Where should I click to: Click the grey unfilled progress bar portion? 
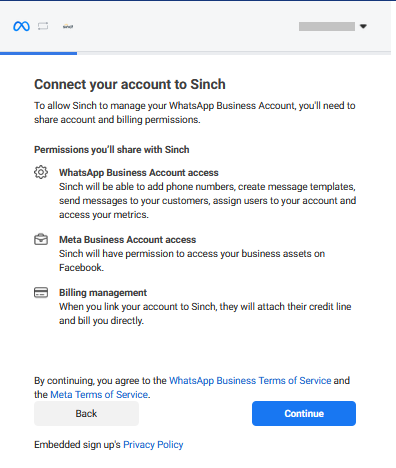[x=234, y=53]
